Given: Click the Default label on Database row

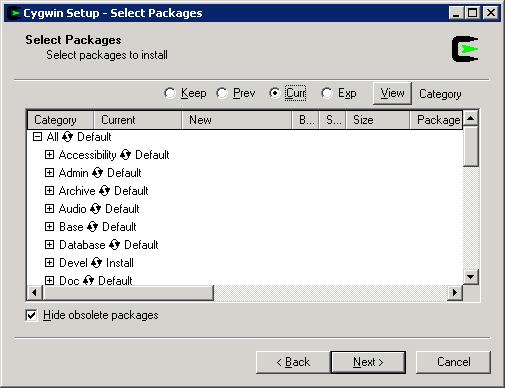Looking at the screenshot, I should (x=141, y=245).
